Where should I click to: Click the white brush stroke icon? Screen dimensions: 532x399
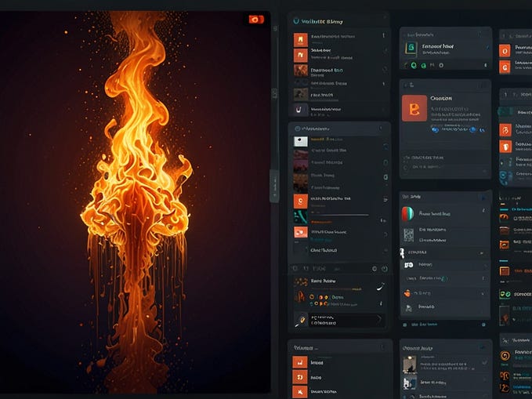coord(381,287)
